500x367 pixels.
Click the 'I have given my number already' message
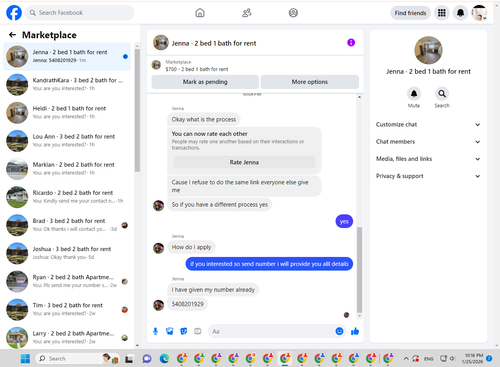click(x=213, y=290)
